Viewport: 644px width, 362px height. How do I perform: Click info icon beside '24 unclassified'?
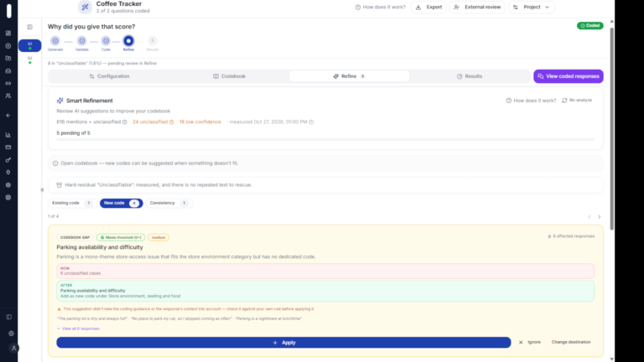(x=171, y=122)
